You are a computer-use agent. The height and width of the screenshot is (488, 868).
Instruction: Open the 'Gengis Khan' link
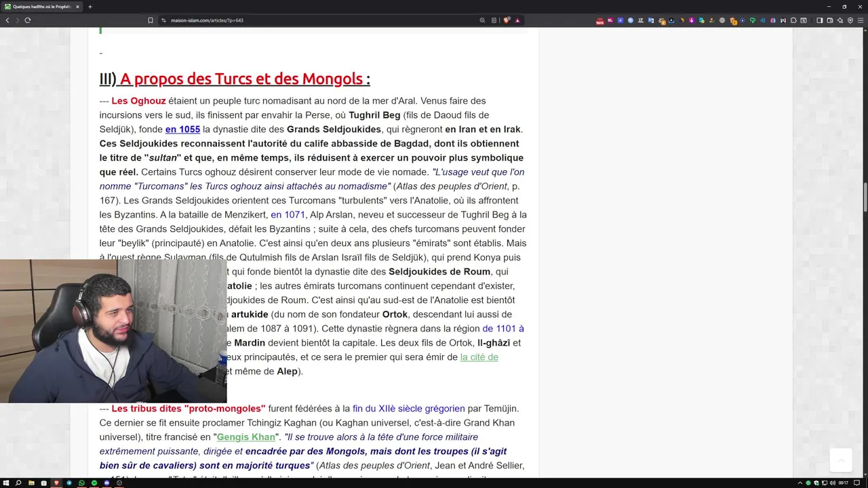[x=246, y=437]
